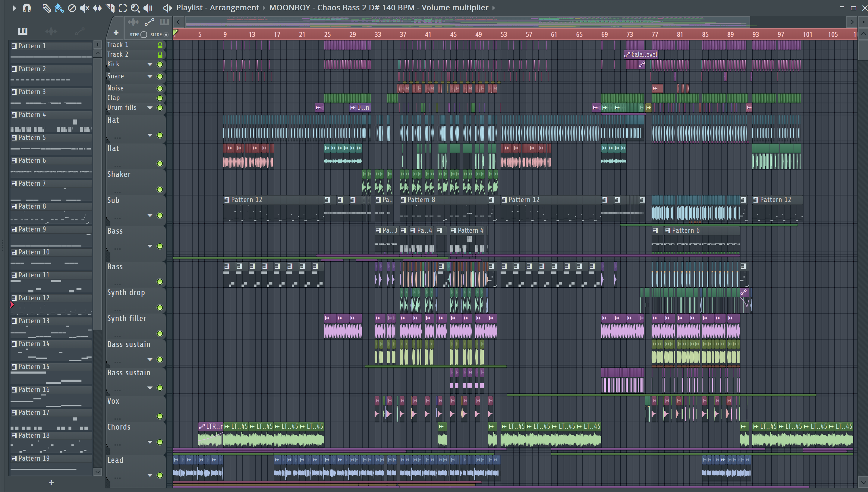Collapse the Lead track group arrow
The height and width of the screenshot is (492, 868).
click(149, 475)
